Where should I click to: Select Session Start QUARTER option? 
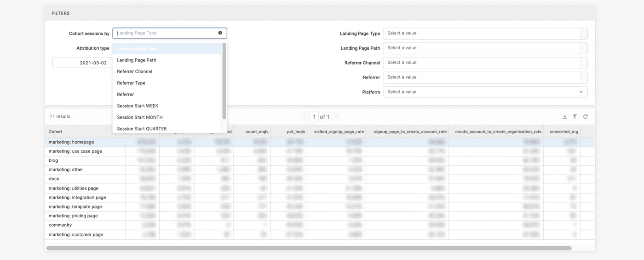pos(142,129)
